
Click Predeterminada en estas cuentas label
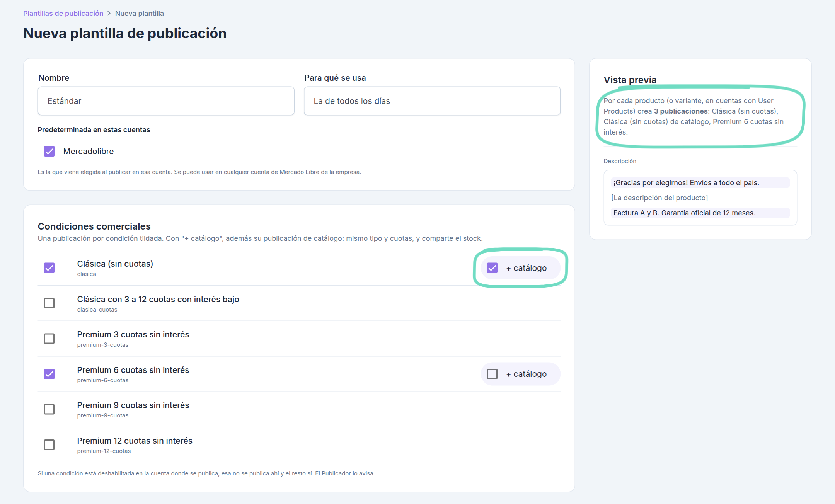(94, 130)
